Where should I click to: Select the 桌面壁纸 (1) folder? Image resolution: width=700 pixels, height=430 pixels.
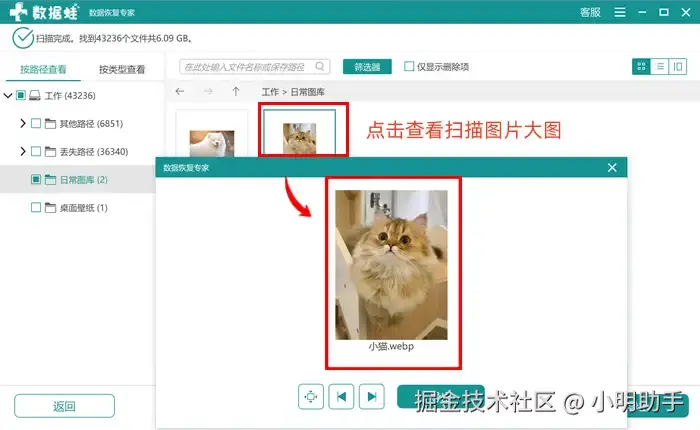point(83,208)
